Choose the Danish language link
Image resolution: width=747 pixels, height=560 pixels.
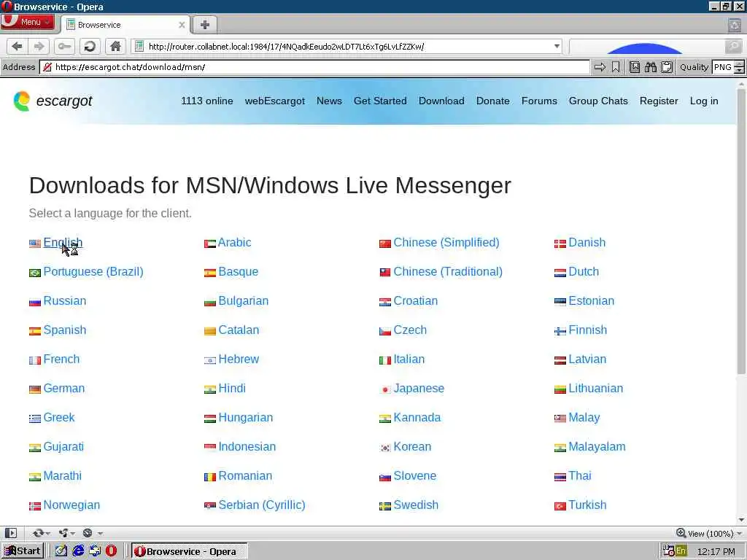pyautogui.click(x=587, y=242)
